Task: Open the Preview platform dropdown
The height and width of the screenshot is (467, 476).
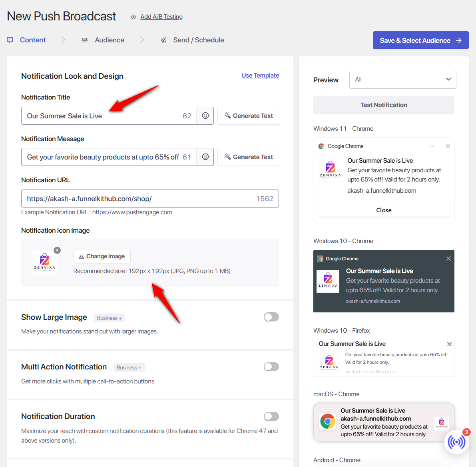Action: coord(402,80)
